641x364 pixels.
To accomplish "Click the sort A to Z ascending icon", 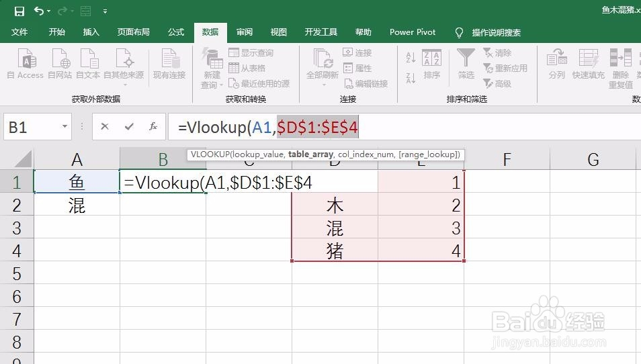I will 411,57.
